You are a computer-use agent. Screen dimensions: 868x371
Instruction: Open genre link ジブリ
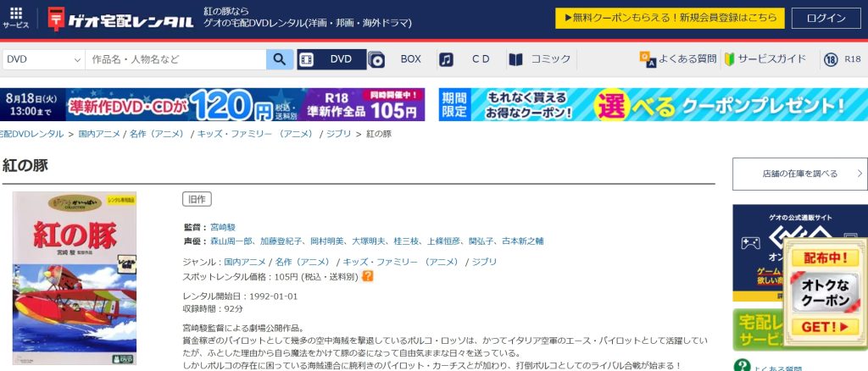[x=484, y=262]
